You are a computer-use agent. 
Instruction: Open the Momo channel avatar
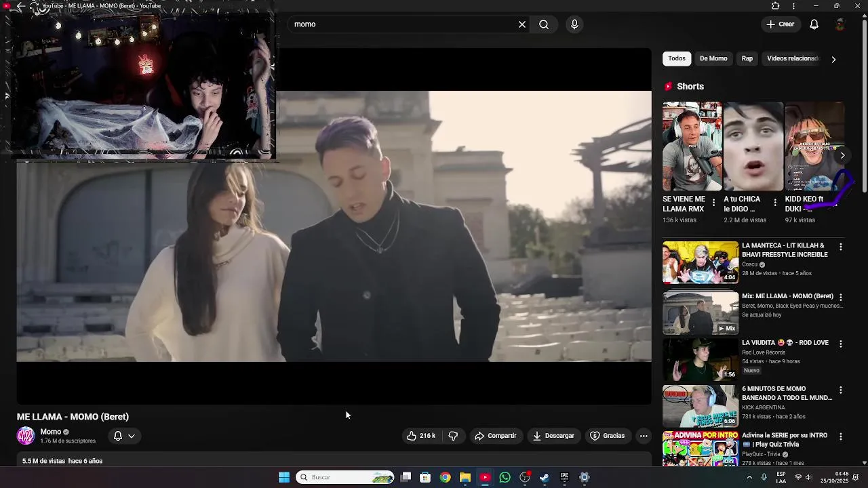coord(26,436)
